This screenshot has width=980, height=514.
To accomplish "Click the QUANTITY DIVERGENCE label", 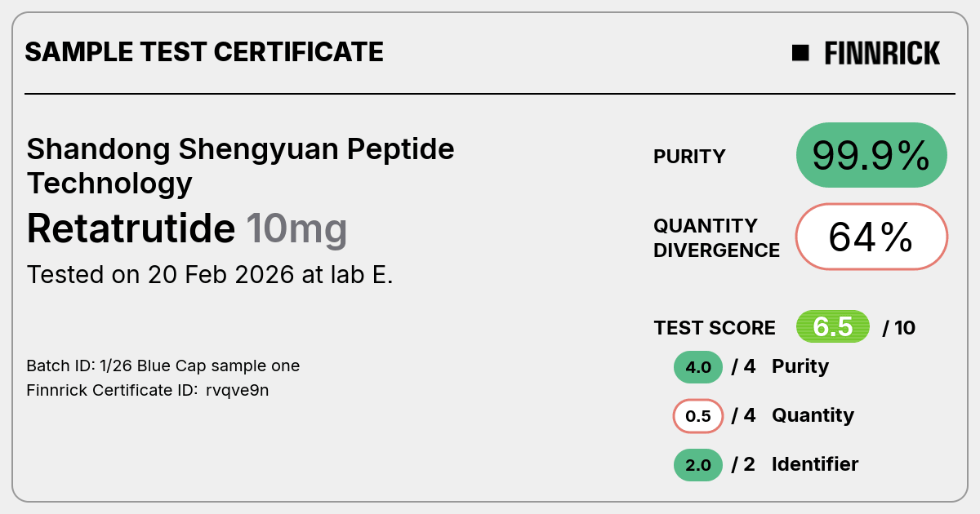I will click(x=716, y=237).
